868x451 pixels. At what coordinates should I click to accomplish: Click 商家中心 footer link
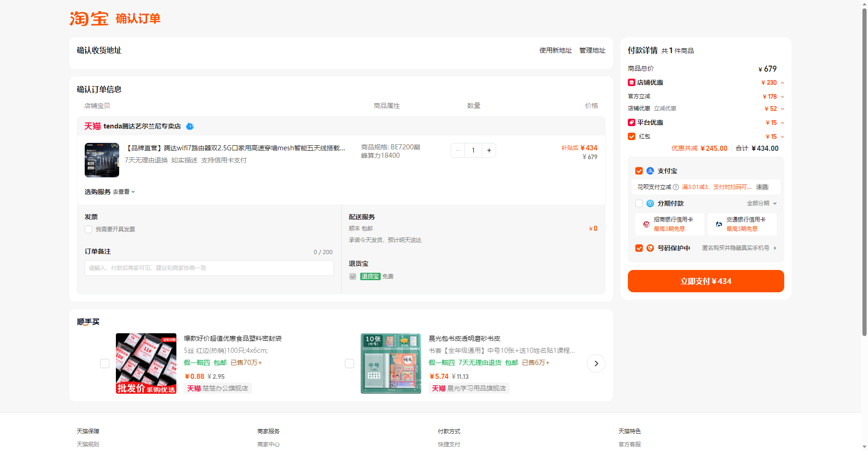[269, 444]
